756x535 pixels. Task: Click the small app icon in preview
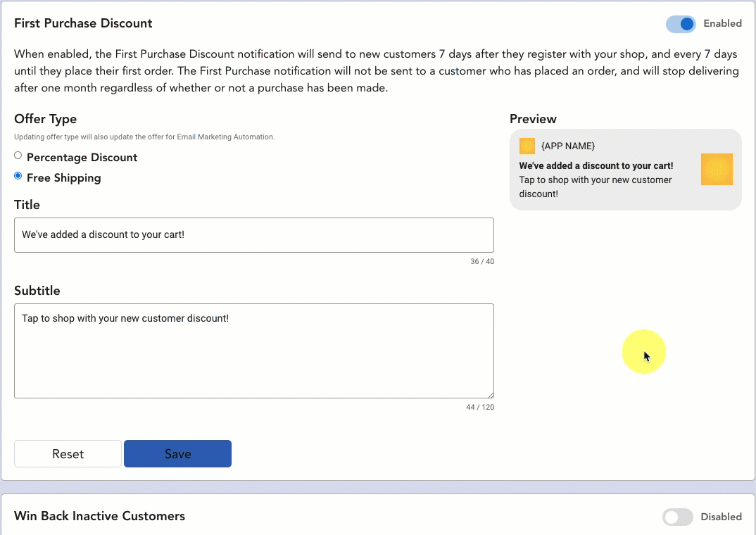click(x=527, y=146)
